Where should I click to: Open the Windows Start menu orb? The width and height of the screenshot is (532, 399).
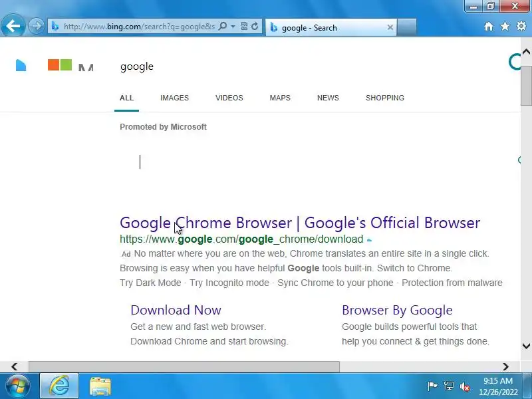pyautogui.click(x=18, y=386)
